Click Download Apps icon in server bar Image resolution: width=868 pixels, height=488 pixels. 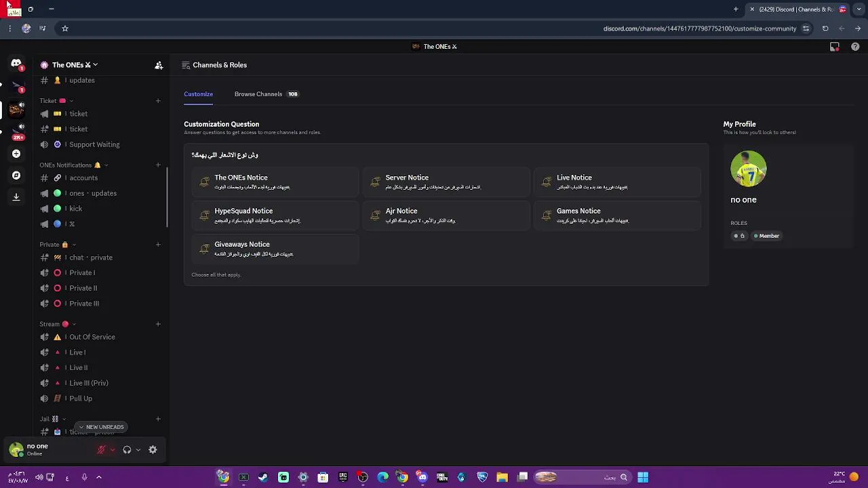pos(16,197)
